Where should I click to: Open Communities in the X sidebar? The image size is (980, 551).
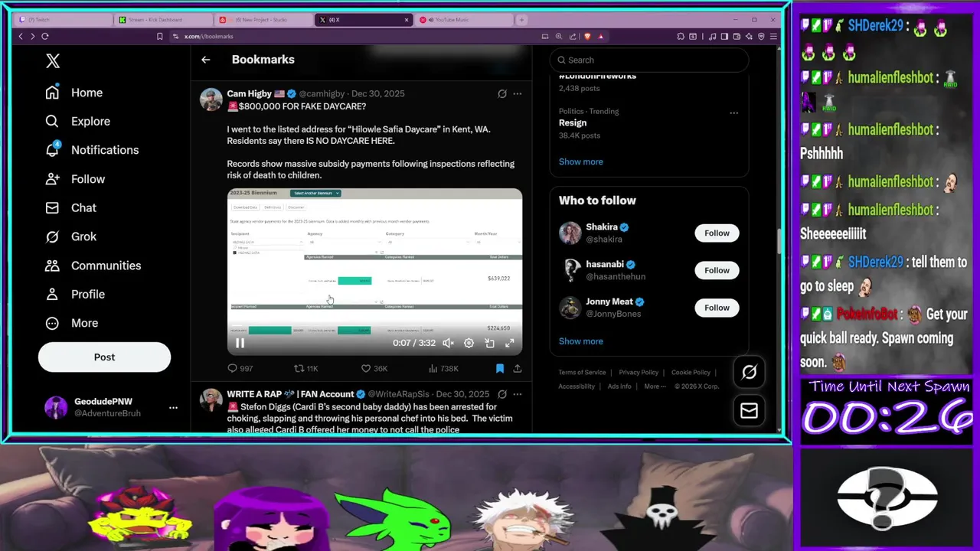tap(93, 266)
